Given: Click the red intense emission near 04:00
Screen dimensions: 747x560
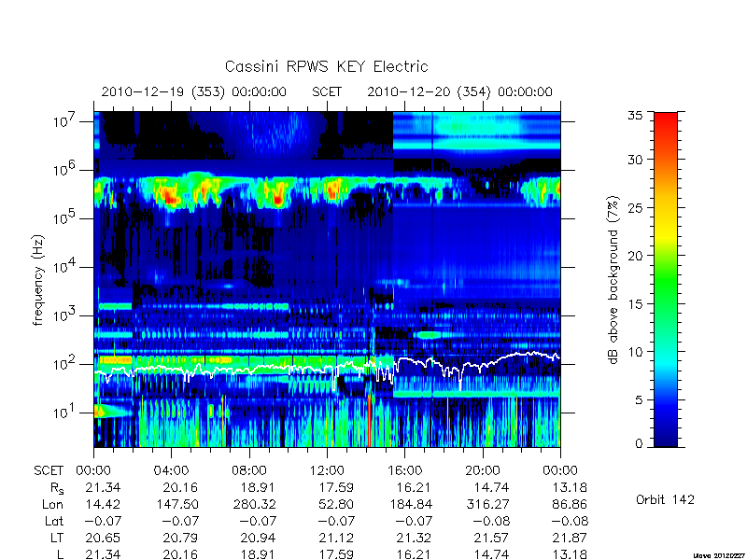Looking at the screenshot, I should (x=169, y=196).
